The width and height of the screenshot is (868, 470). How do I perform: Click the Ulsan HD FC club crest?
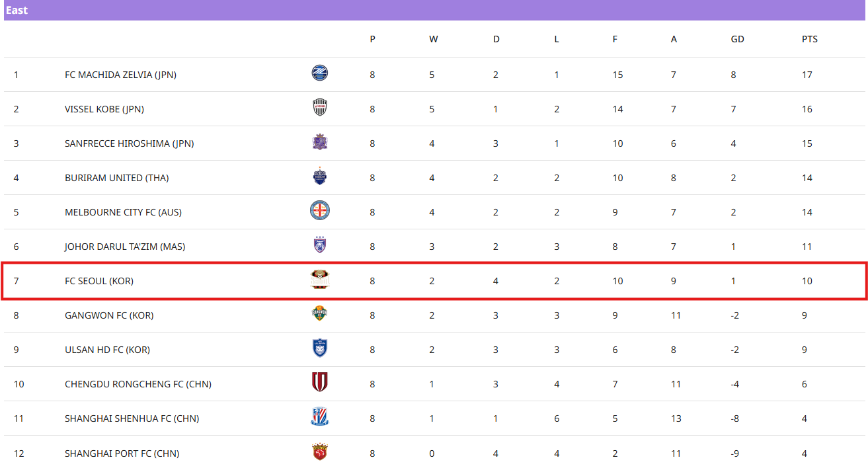click(x=319, y=348)
